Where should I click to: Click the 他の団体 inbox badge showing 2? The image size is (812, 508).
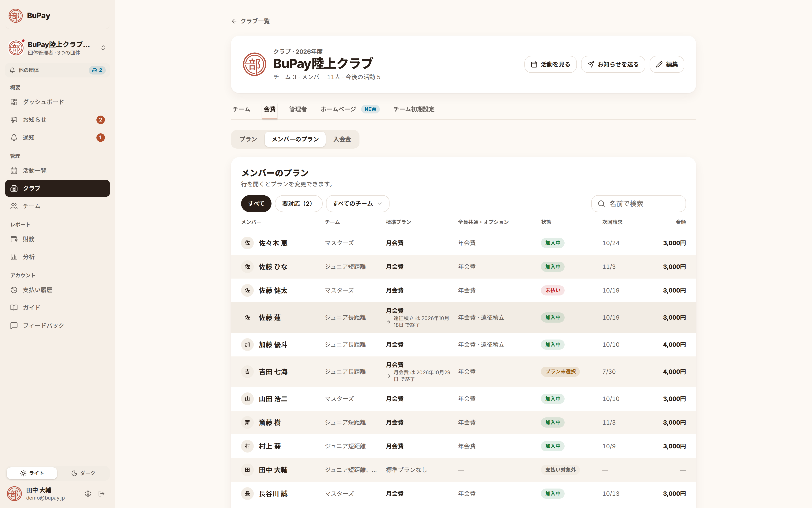coord(97,70)
